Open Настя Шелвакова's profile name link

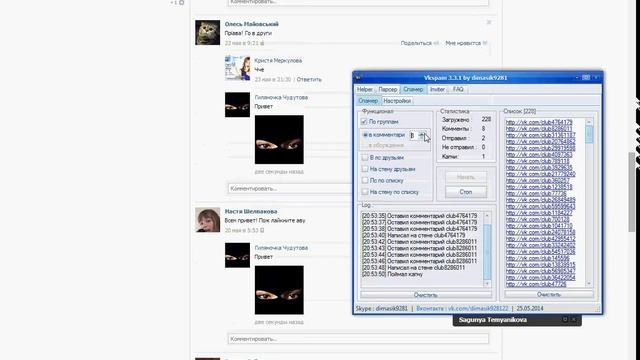click(251, 211)
